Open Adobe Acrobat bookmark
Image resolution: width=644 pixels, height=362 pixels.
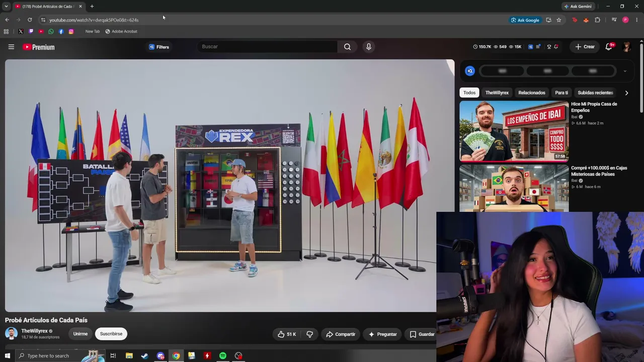(121, 31)
